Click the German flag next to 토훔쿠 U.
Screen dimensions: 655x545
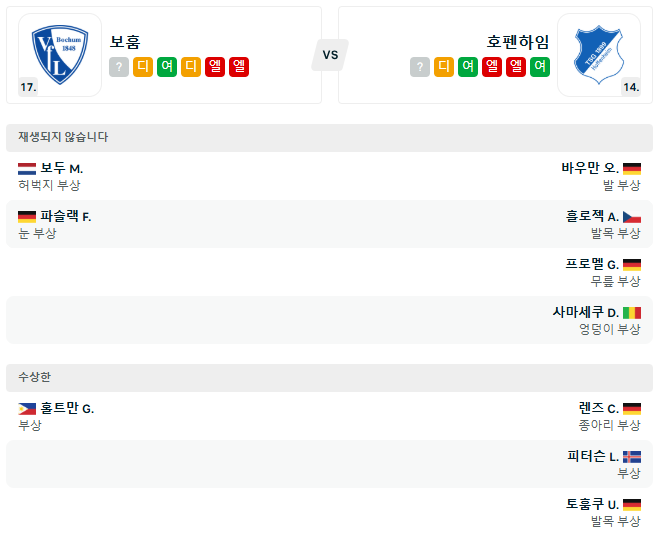[632, 505]
